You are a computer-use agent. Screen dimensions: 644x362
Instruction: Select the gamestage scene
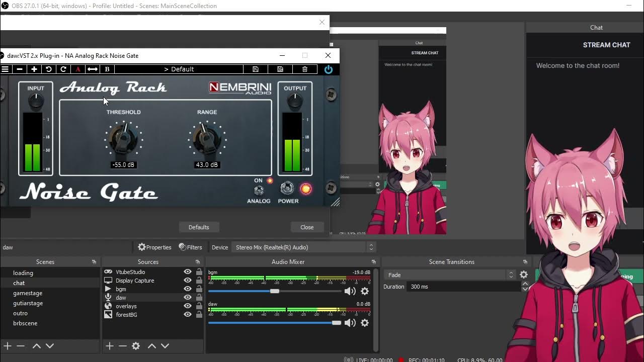coord(50,293)
